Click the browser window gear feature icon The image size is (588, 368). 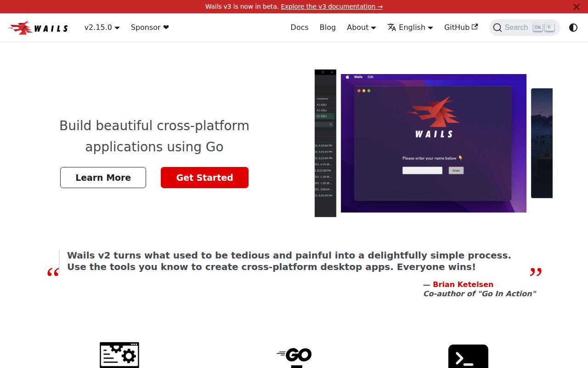[119, 355]
